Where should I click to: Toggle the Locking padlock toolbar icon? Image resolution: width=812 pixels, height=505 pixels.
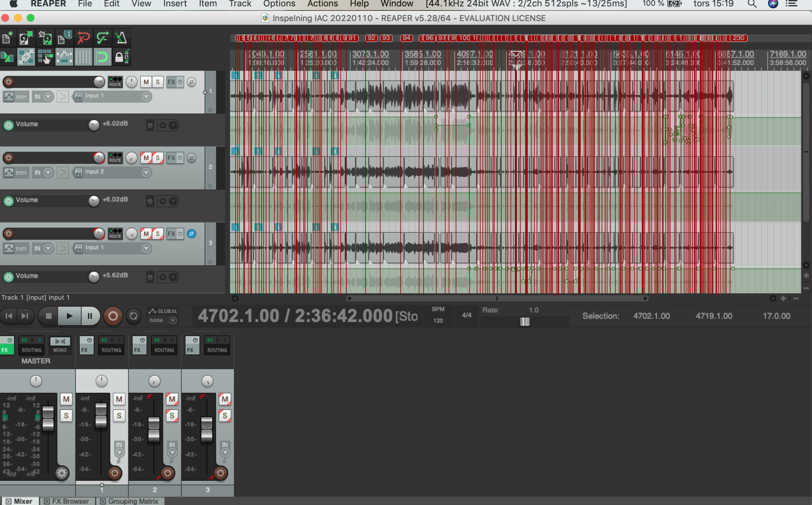121,57
